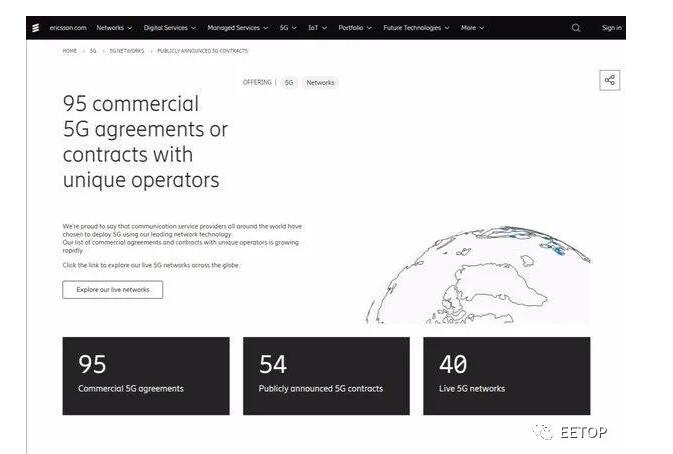673x454 pixels.
Task: Open the IoT navigation menu
Action: point(317,28)
